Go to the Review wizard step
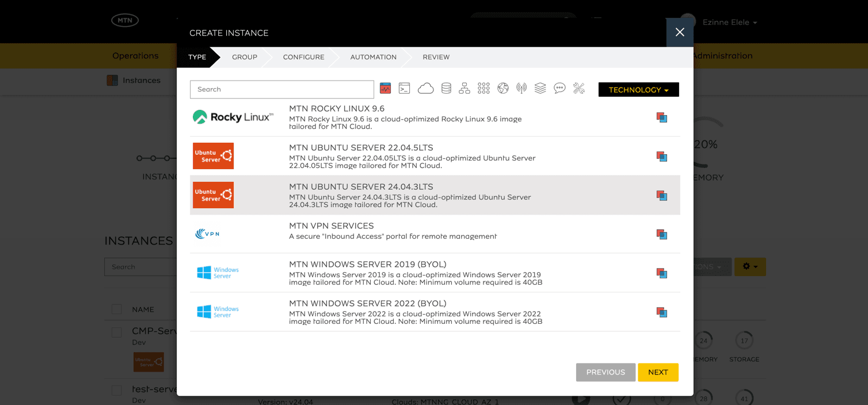The height and width of the screenshot is (405, 868). coord(436,57)
